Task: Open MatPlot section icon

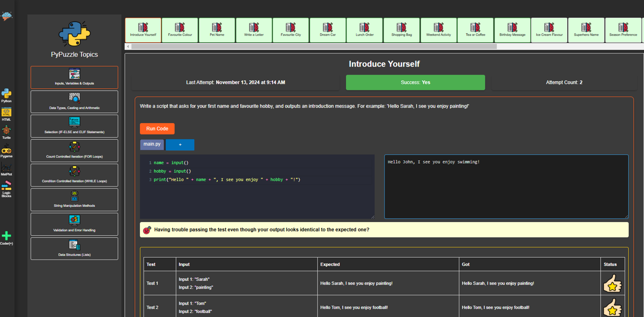Action: click(6, 169)
